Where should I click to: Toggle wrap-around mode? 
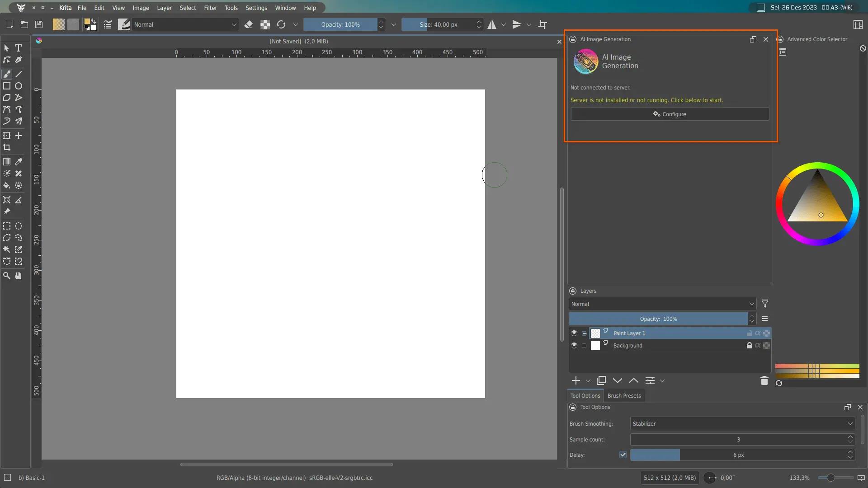(542, 24)
